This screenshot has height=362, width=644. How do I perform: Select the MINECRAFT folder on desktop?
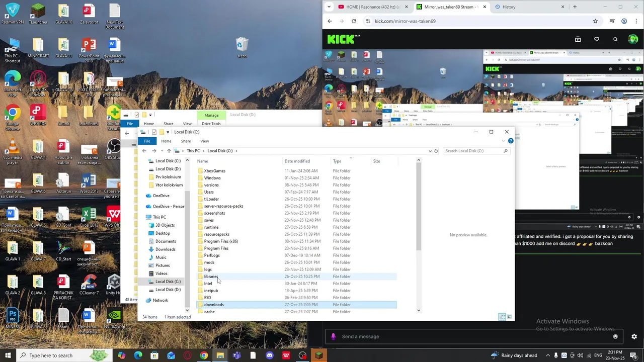click(38, 48)
